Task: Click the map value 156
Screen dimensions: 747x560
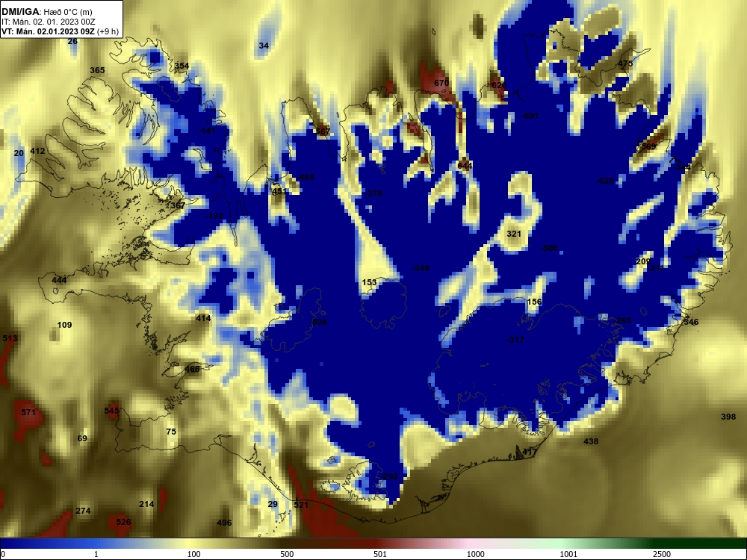Action: (535, 302)
